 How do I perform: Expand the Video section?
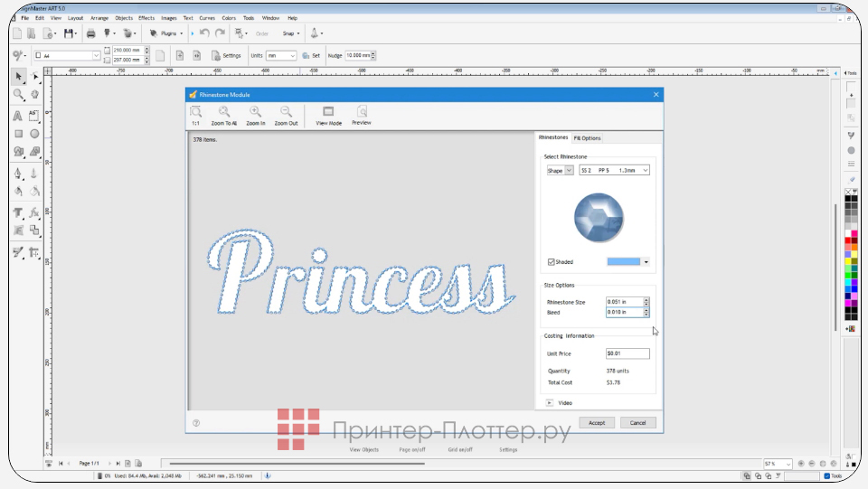(x=550, y=402)
